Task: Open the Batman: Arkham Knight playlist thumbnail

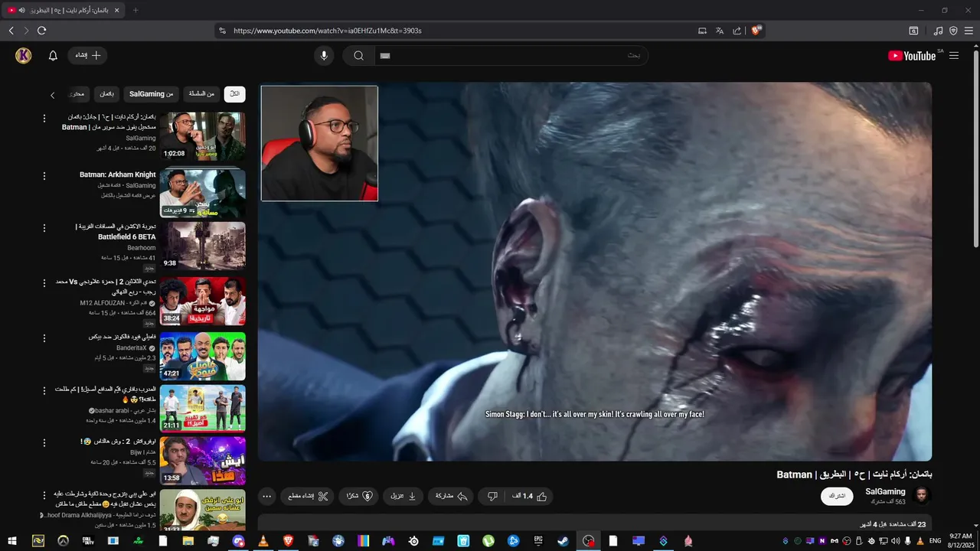Action: (x=203, y=192)
